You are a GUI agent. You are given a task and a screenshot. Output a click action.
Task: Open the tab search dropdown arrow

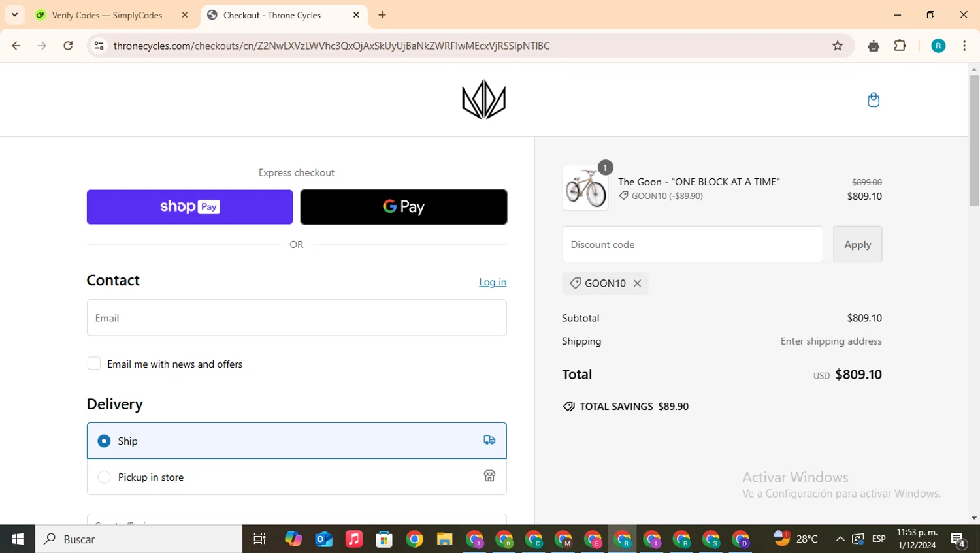click(14, 15)
